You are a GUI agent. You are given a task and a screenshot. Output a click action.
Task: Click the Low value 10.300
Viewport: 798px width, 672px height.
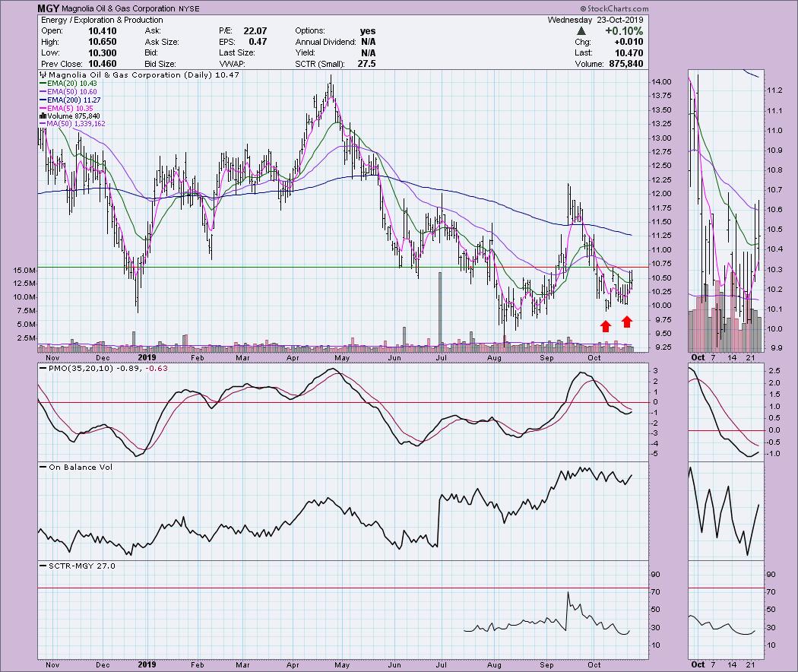tap(103, 53)
